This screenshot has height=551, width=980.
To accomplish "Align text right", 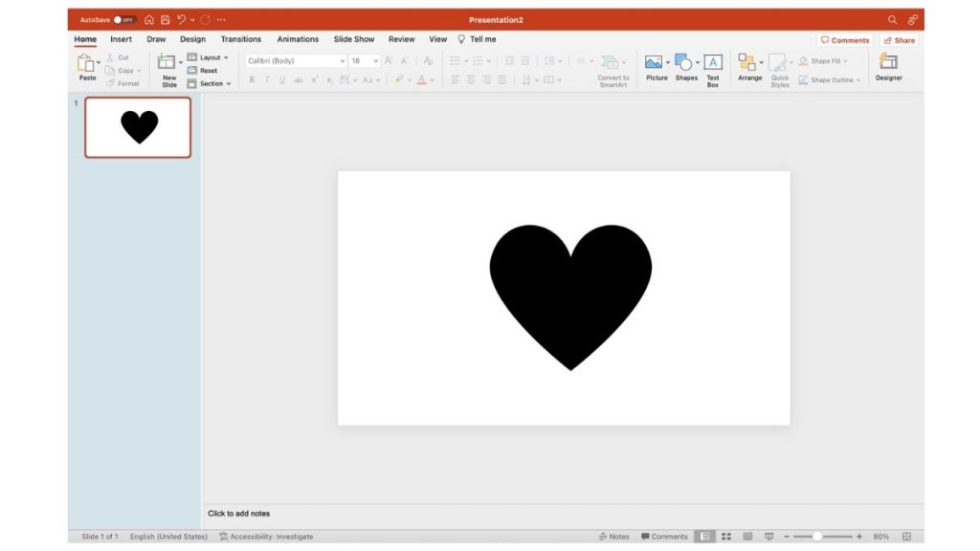I will 486,80.
